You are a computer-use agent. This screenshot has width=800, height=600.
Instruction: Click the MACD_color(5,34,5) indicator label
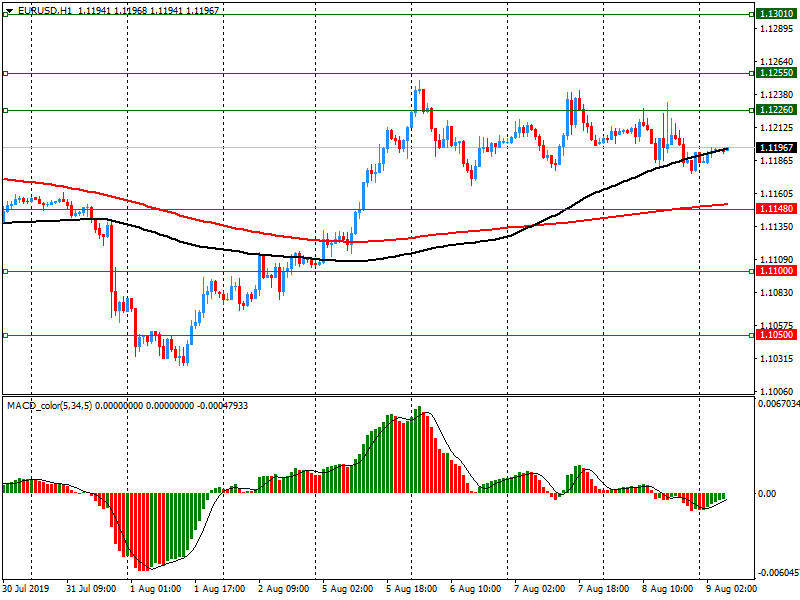click(49, 406)
